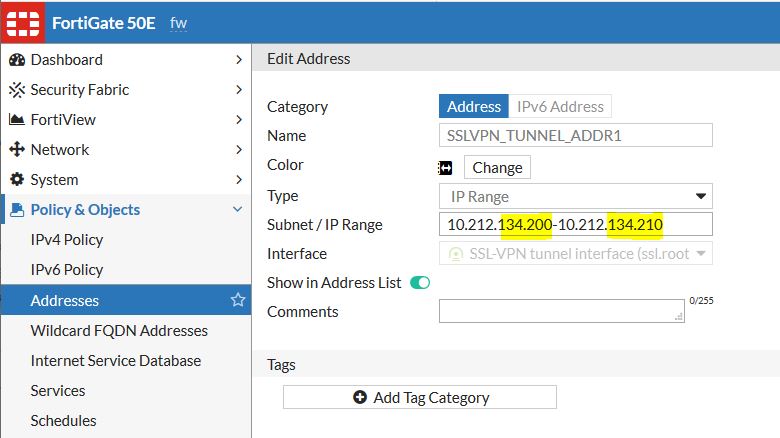780x438 pixels.
Task: Select the Address category tab
Action: tap(474, 106)
